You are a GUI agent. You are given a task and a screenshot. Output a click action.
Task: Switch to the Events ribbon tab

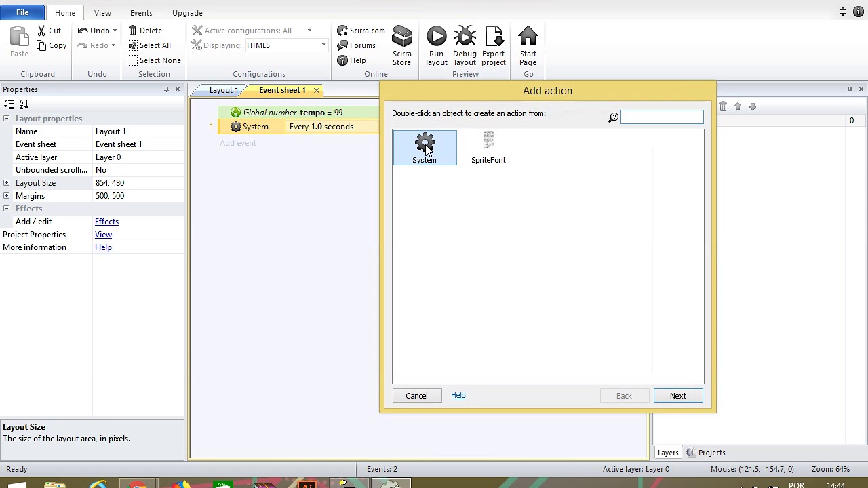point(141,13)
